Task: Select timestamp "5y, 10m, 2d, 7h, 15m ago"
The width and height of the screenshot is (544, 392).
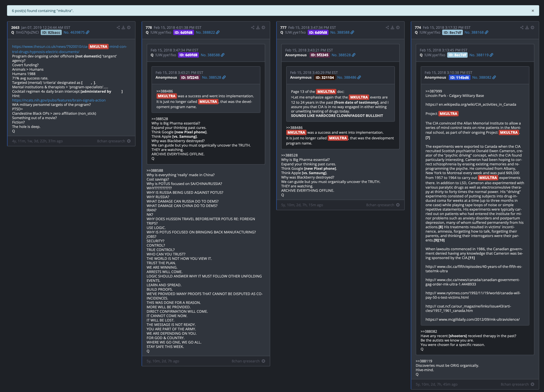Action: coord(302,205)
